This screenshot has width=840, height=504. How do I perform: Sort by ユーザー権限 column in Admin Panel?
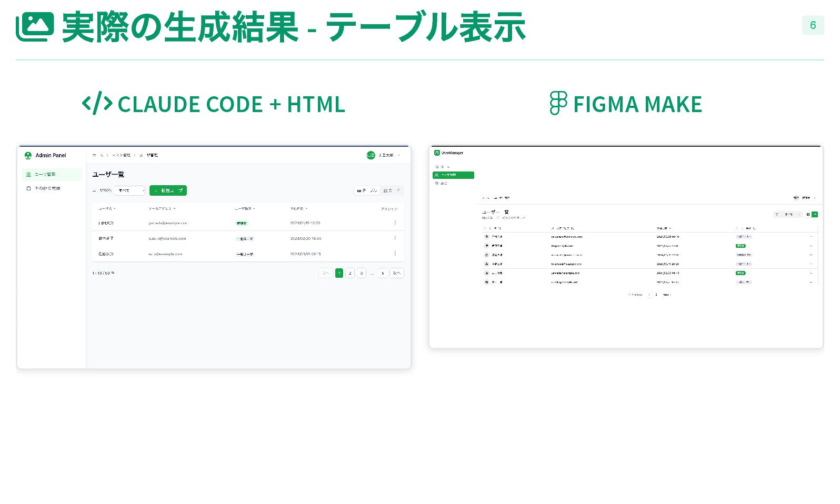pos(245,209)
